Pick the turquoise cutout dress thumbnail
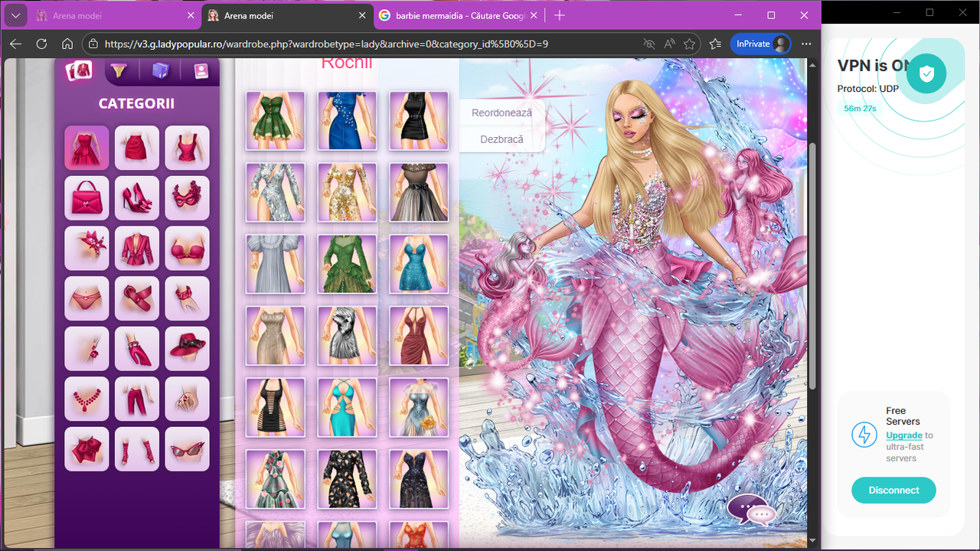This screenshot has height=551, width=980. [x=348, y=408]
